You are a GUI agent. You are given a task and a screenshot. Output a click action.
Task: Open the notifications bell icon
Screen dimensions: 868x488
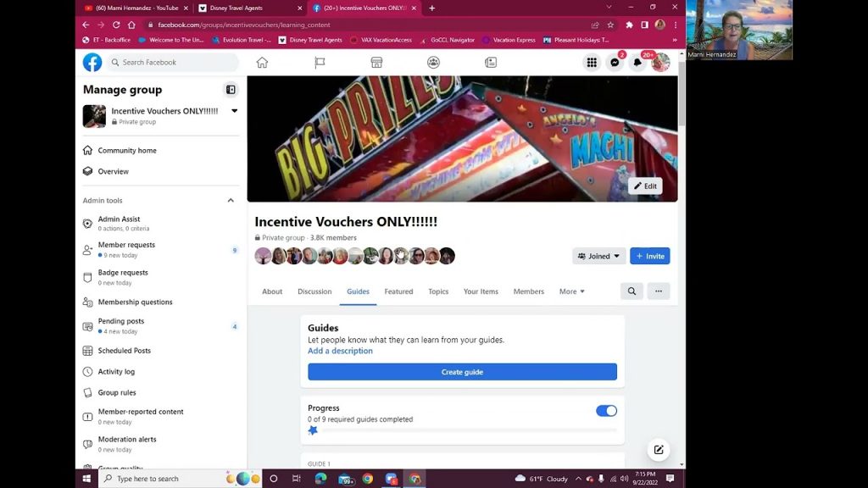coord(637,63)
